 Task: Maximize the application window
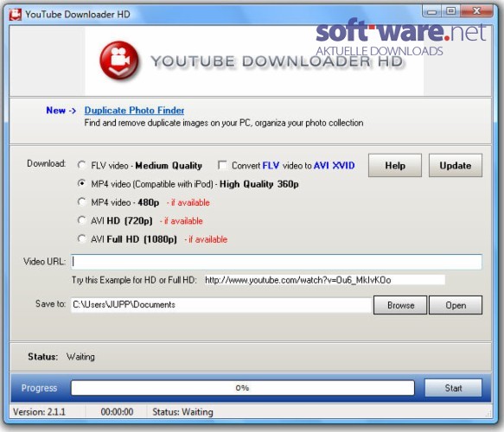point(451,11)
